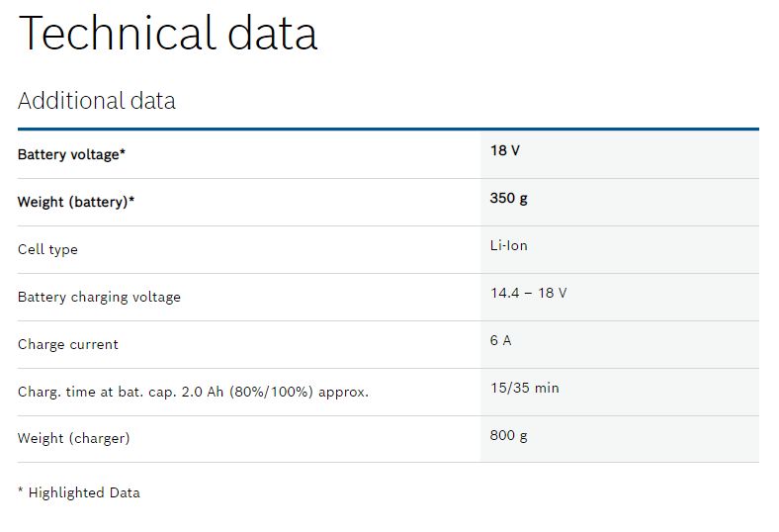The width and height of the screenshot is (779, 532).
Task: Click the 15/35 min charging time value
Action: [x=525, y=388]
